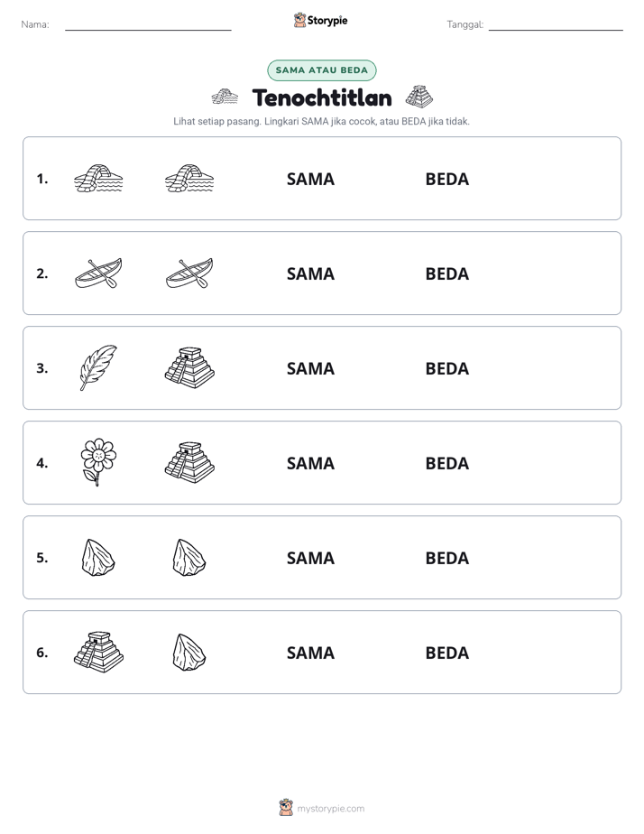Image resolution: width=644 pixels, height=834 pixels.
Task: Select the feather picture in row 3
Action: (x=98, y=367)
